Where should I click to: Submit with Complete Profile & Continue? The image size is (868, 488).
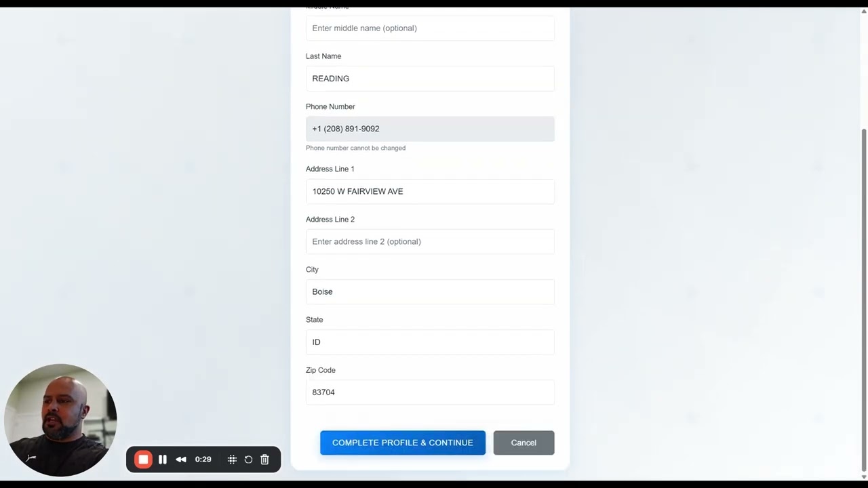point(403,443)
